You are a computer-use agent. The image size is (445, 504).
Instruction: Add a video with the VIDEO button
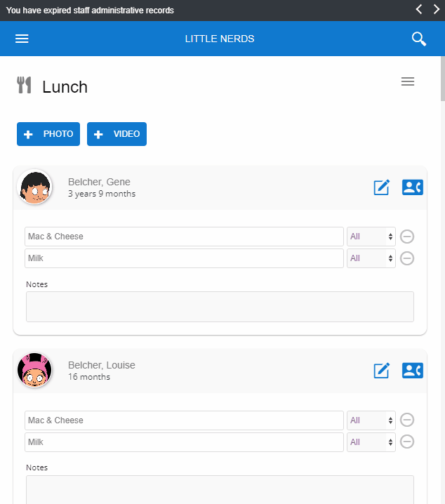coord(117,134)
